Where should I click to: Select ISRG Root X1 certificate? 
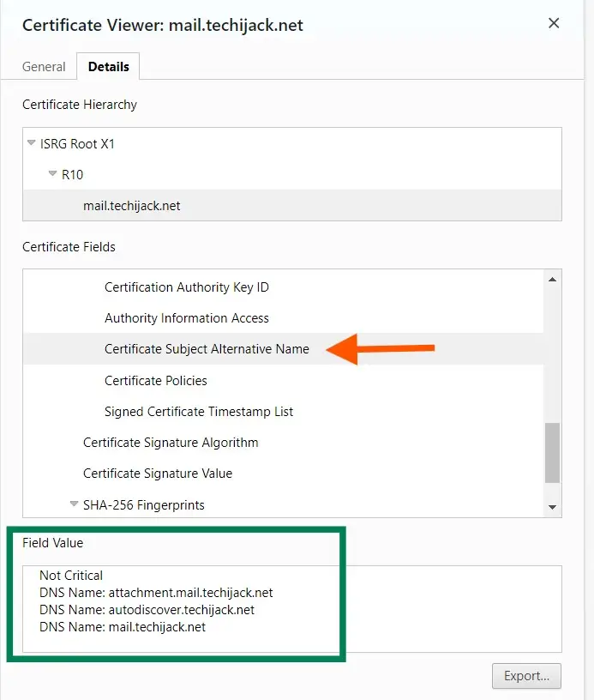[x=77, y=144]
